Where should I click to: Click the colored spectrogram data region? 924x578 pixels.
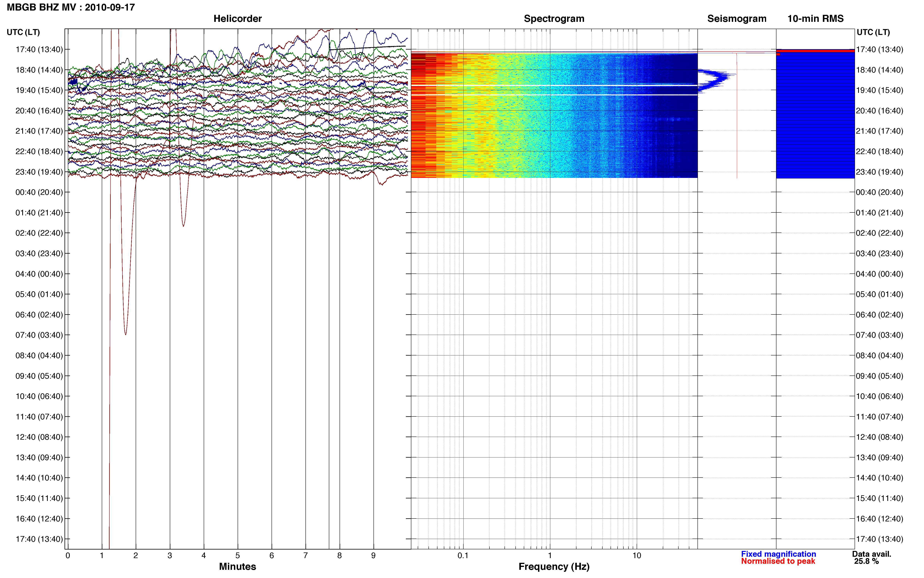pos(554,115)
